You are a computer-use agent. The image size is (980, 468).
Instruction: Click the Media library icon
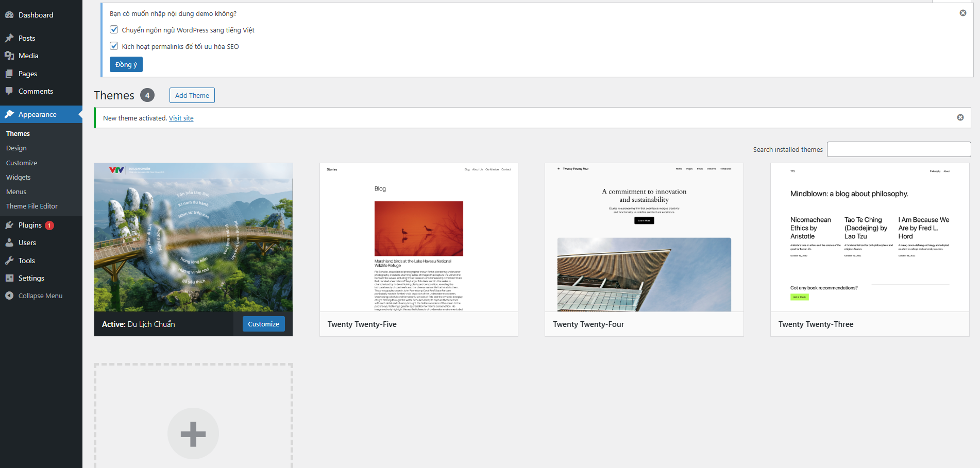pyautogui.click(x=9, y=56)
